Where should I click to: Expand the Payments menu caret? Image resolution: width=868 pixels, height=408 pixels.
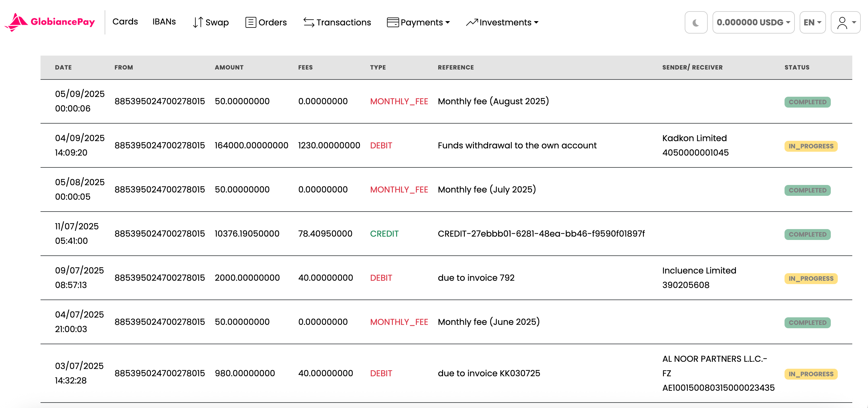448,23
